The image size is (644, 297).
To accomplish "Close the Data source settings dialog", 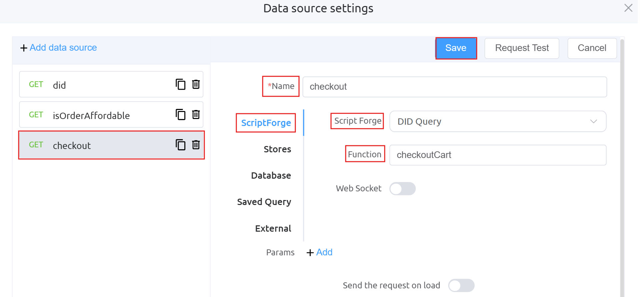I will click(628, 8).
